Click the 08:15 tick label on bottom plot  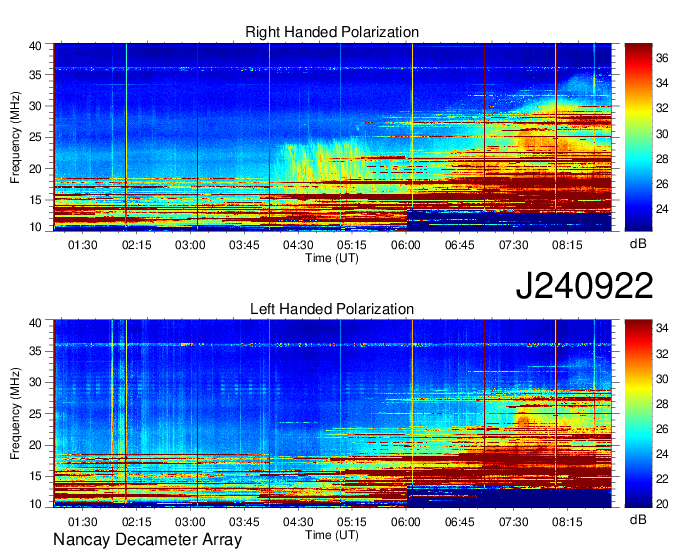coord(567,522)
